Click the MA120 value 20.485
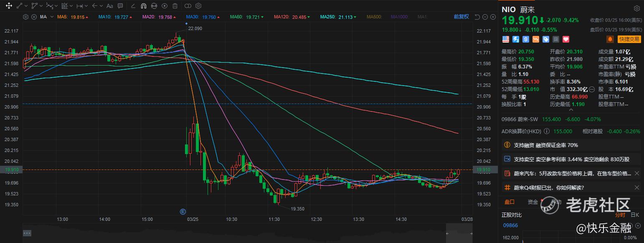Screen dimensions: 644x243 click(300, 17)
